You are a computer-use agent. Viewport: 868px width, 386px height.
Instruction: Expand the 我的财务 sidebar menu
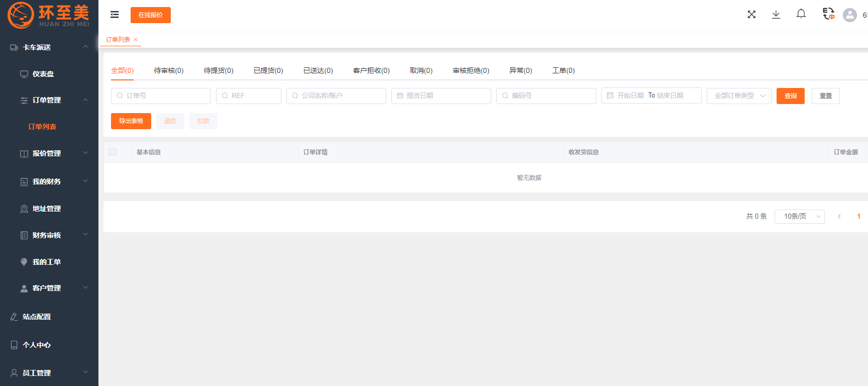tap(46, 181)
